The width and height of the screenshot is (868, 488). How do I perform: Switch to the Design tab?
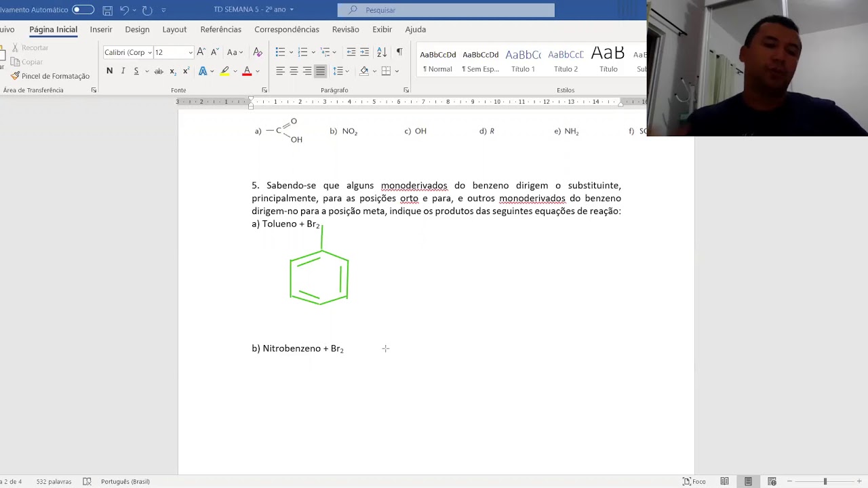pos(137,30)
